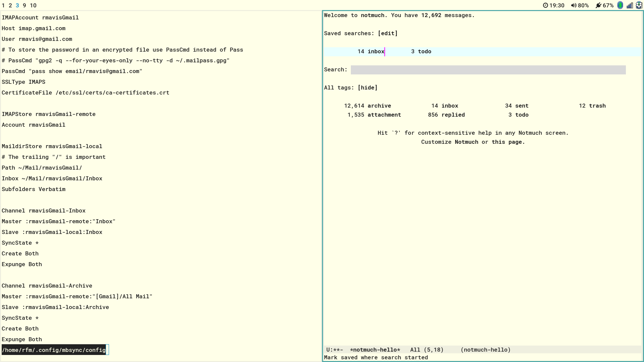Open the trash tag search

[x=597, y=106]
